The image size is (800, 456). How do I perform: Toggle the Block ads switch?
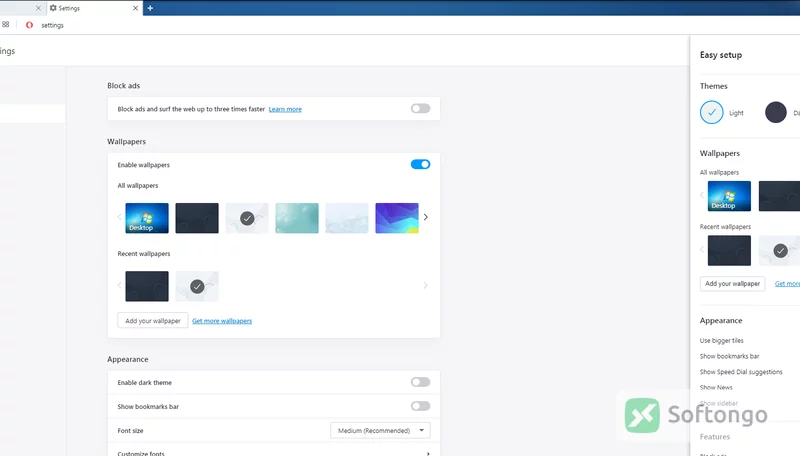tap(420, 109)
